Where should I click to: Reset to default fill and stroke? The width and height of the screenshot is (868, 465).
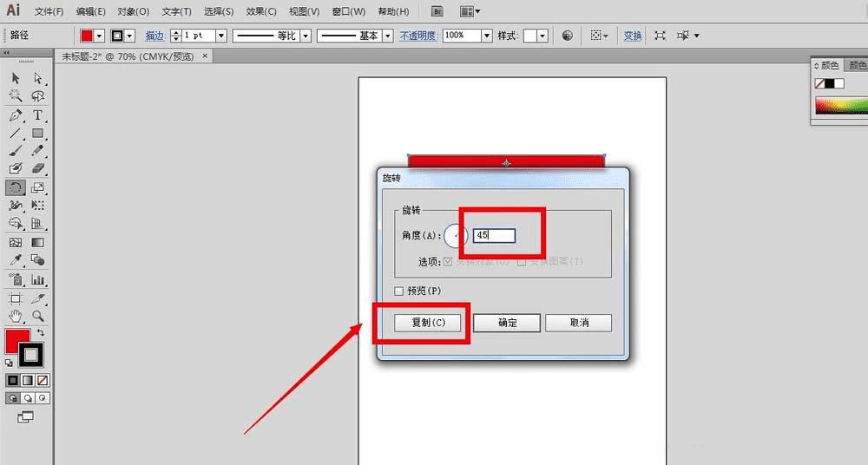[9, 363]
